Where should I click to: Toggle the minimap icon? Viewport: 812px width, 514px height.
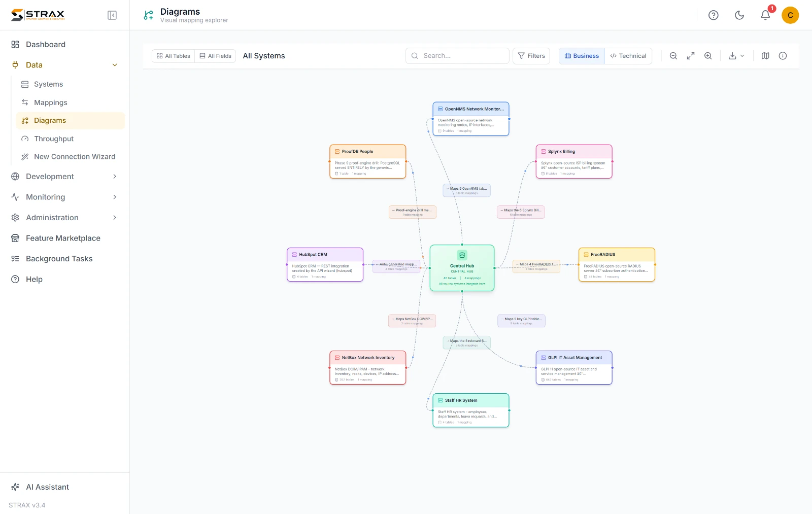coord(765,56)
